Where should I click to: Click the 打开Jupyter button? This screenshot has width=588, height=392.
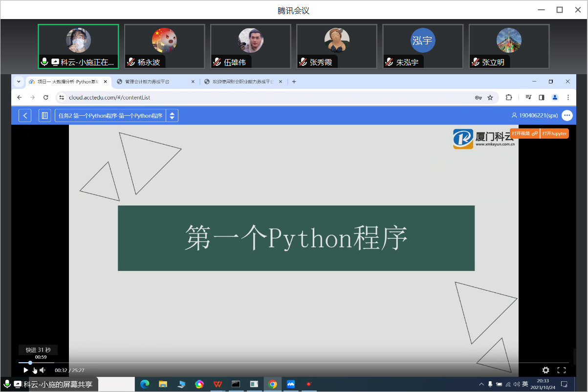[555, 133]
